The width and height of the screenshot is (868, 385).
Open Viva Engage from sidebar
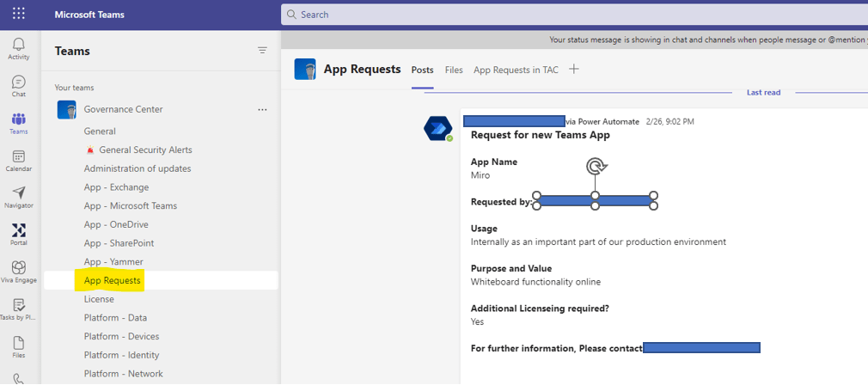click(18, 272)
